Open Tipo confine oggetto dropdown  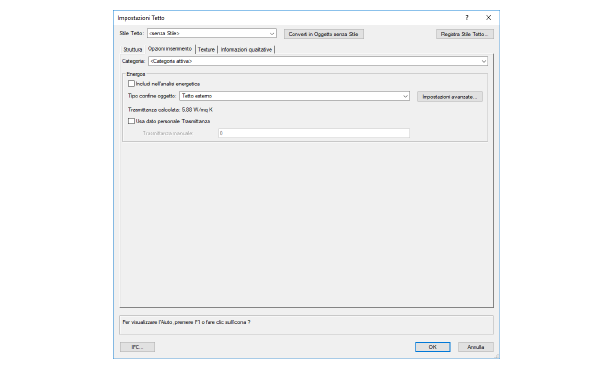(294, 96)
